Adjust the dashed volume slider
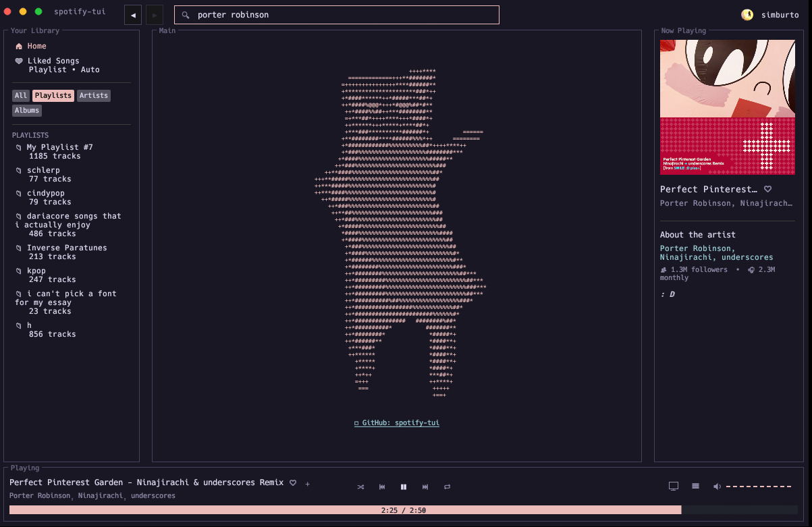The image size is (812, 527). coord(758,487)
